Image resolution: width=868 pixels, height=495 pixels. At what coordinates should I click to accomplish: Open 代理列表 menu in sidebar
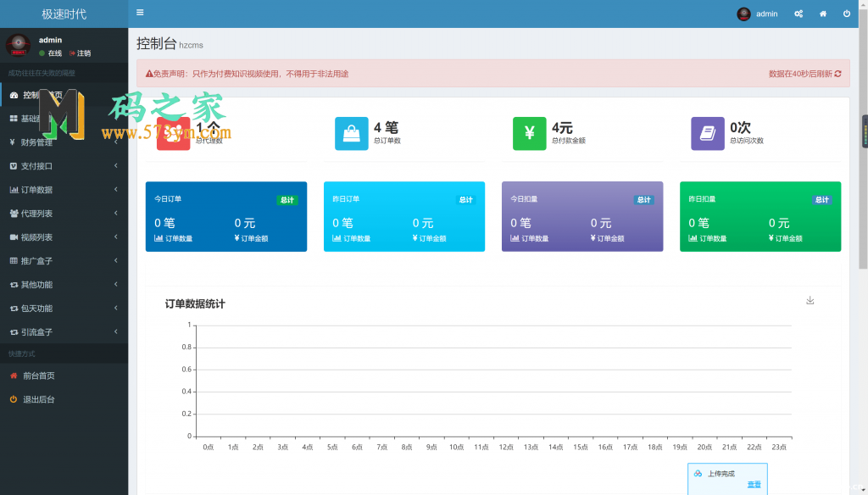[64, 214]
